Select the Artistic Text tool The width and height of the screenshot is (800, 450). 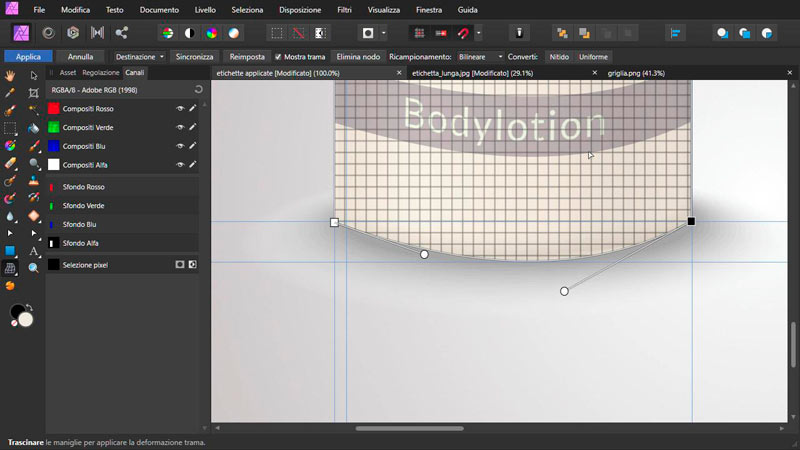[x=34, y=251]
